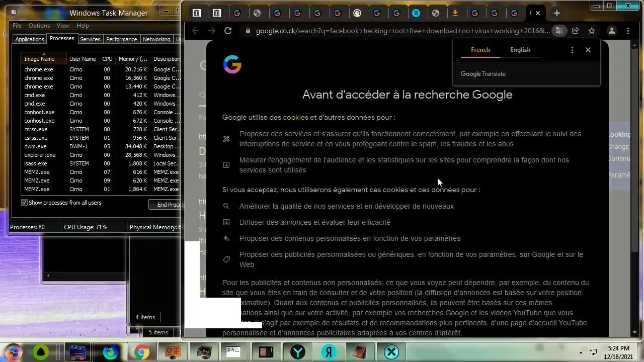Image resolution: width=644 pixels, height=362 pixels.
Task: Click the cookies link in consent dialog
Action: click(295, 117)
